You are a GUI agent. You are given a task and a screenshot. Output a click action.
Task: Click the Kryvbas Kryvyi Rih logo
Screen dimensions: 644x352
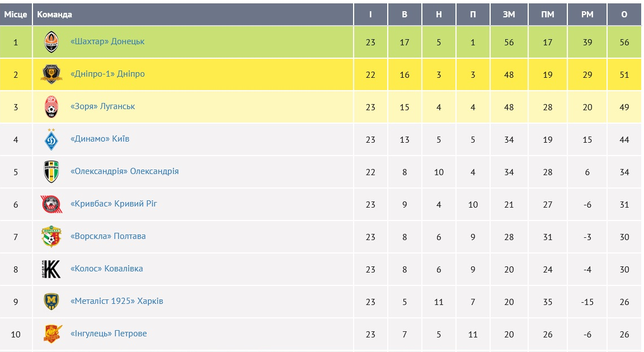[x=51, y=204]
